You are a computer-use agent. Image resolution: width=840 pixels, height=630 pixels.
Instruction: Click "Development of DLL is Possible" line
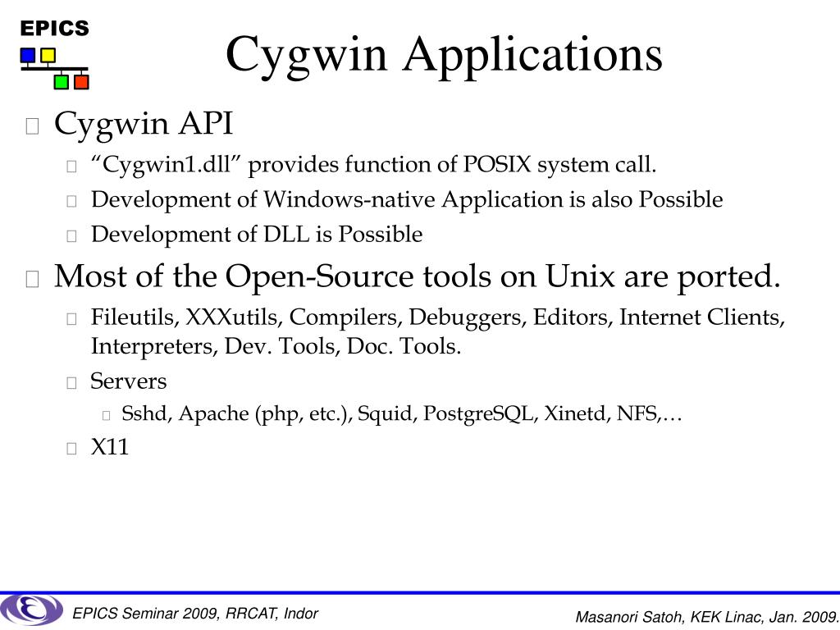(257, 234)
